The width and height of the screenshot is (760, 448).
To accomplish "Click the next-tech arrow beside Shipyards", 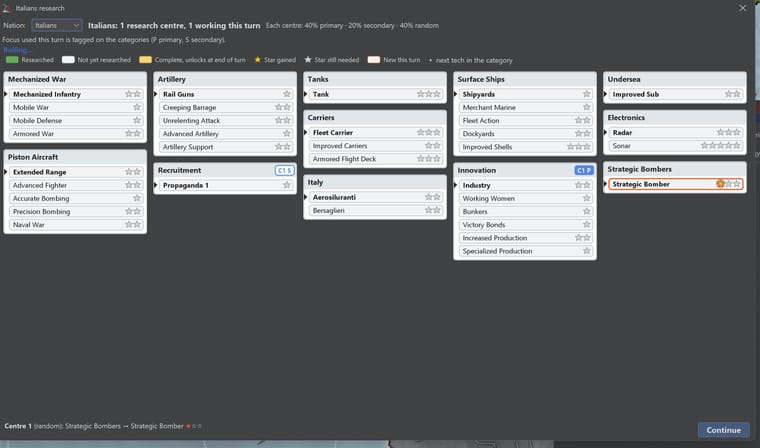I will pyautogui.click(x=456, y=94).
